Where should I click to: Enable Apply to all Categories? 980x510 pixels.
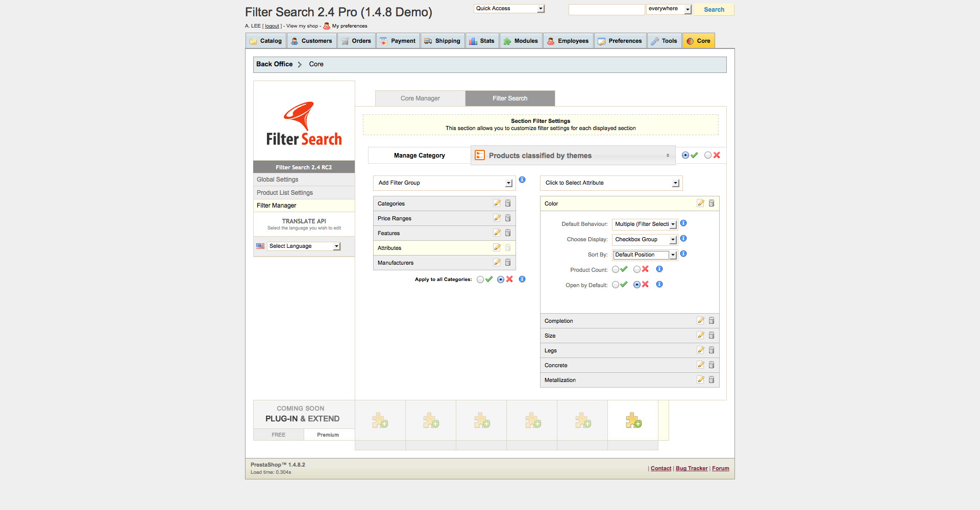[x=480, y=279]
